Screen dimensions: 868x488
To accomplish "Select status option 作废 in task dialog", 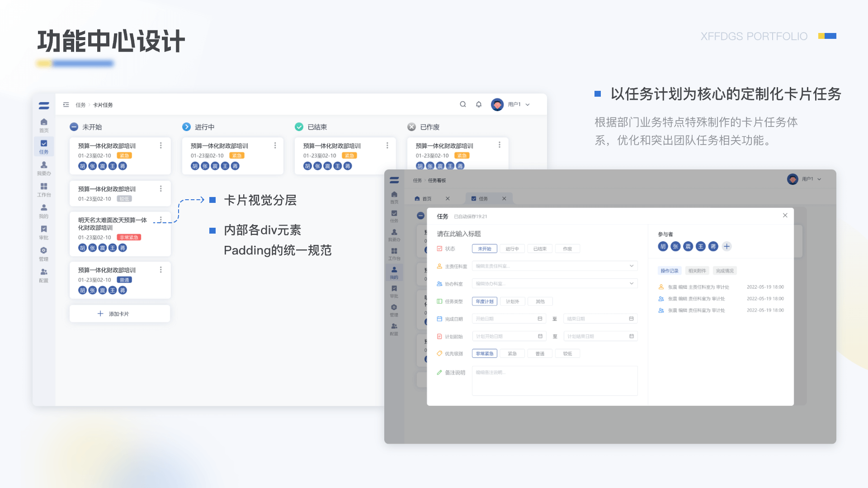I will click(x=567, y=249).
